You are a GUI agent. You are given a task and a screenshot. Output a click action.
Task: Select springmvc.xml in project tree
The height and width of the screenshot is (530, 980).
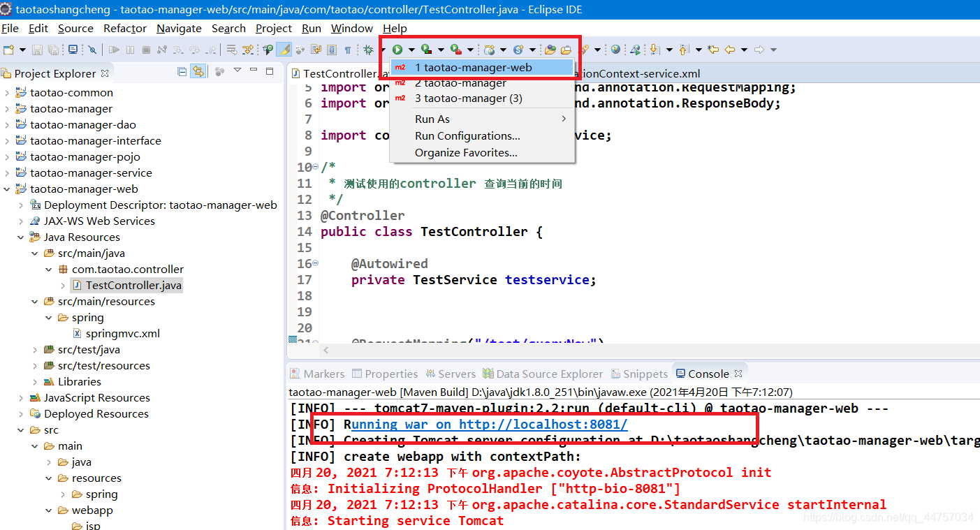(x=116, y=334)
